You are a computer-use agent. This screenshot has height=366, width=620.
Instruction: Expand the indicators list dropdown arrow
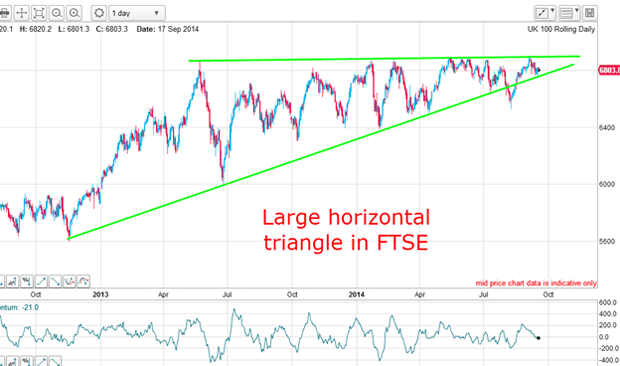pyautogui.click(x=577, y=11)
